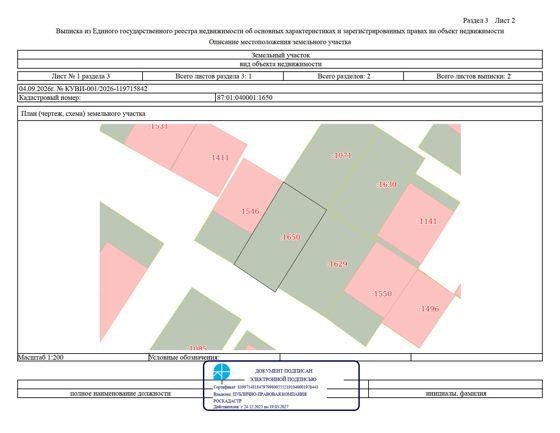This screenshot has width=560, height=433.
Task: Click the 'Масштаб 1:200' scale cell
Action: (x=82, y=357)
